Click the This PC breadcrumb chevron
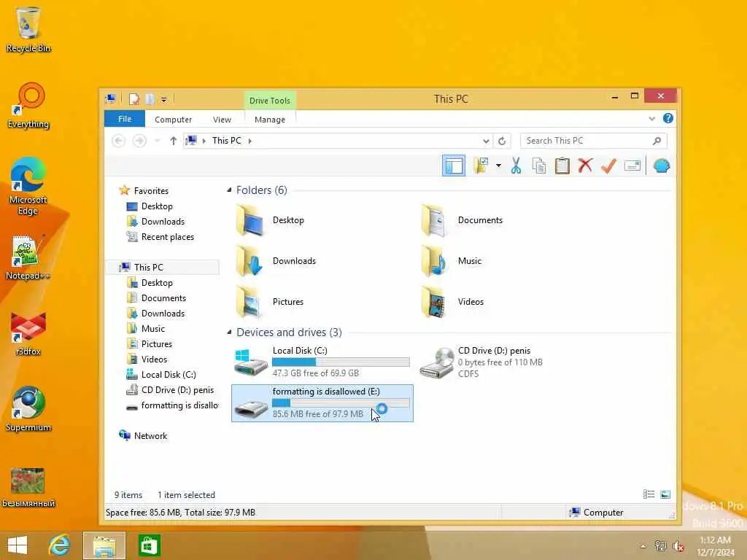 click(250, 141)
